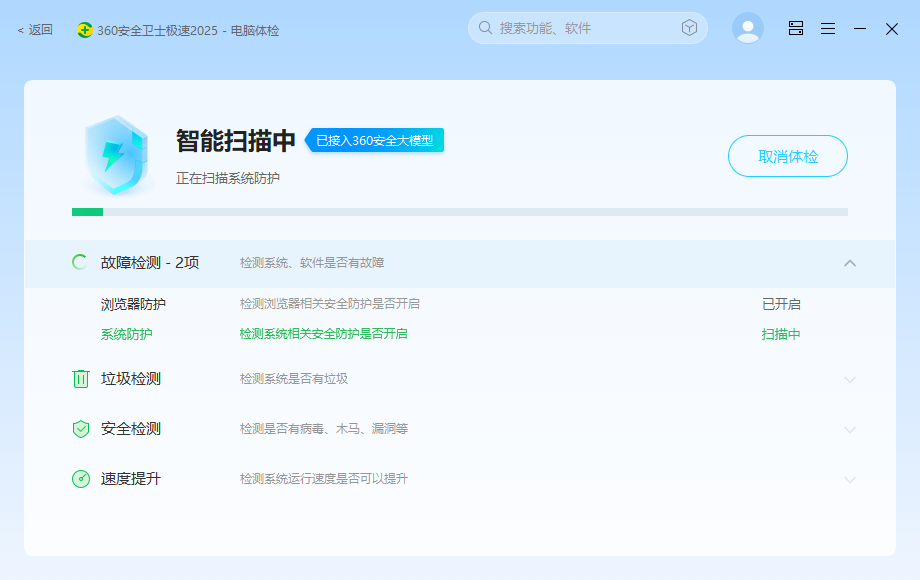Click the multi-window icon in the title bar

point(795,28)
